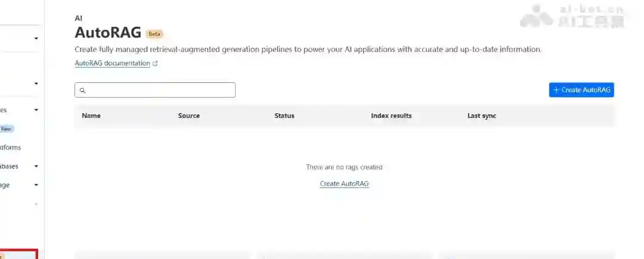The height and width of the screenshot is (259, 644).
Task: Follow the underlined Create AutoRAG link under empty message
Action: click(344, 183)
